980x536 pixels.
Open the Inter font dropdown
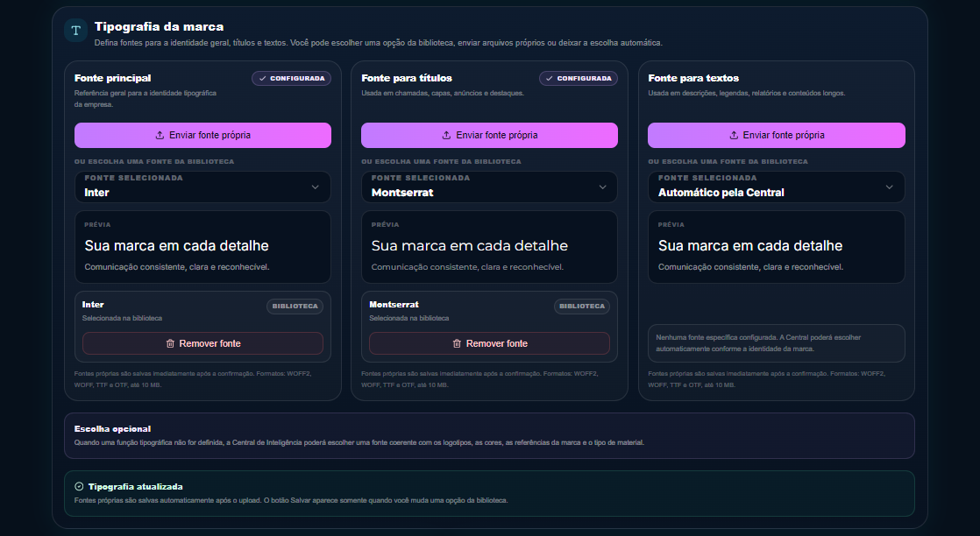[202, 187]
